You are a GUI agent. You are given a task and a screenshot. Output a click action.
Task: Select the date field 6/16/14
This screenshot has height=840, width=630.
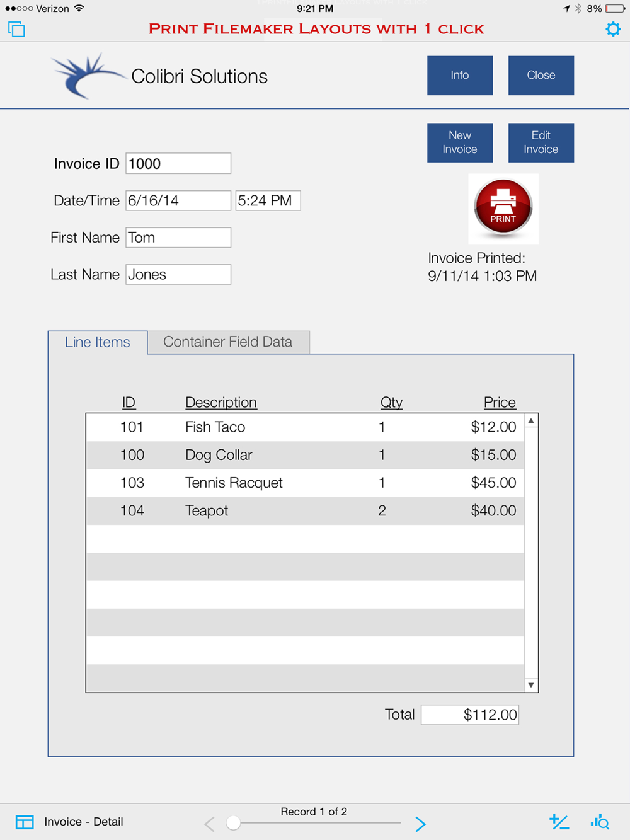tap(178, 200)
